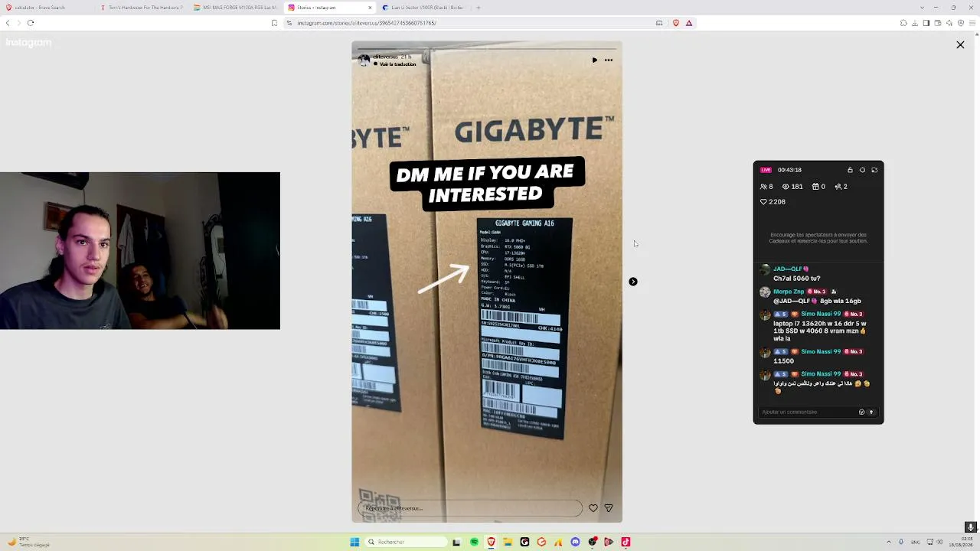Close the Instagram story viewer
The image size is (980, 551).
pos(960,45)
